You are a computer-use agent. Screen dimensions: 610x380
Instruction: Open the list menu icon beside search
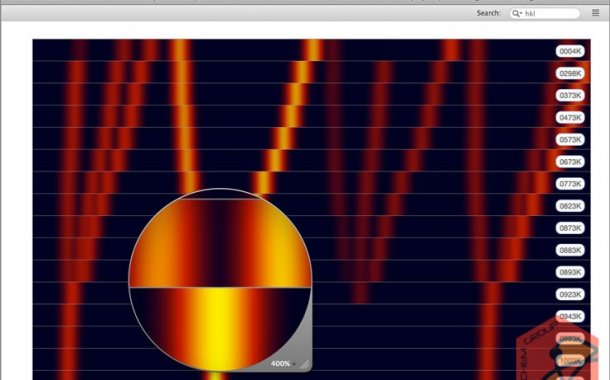595,13
